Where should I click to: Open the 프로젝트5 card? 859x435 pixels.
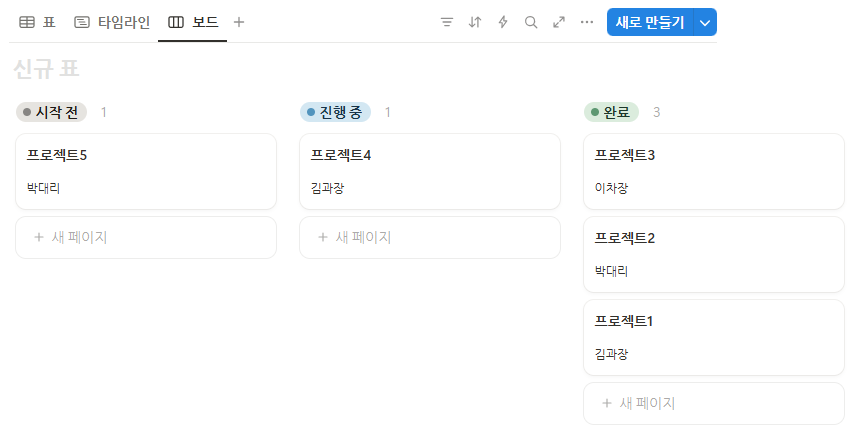pos(146,171)
